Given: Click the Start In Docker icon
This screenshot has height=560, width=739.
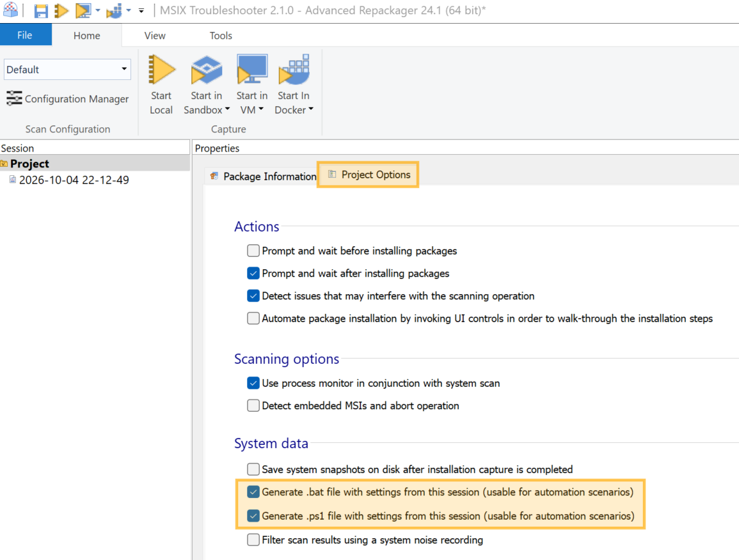Looking at the screenshot, I should [294, 69].
